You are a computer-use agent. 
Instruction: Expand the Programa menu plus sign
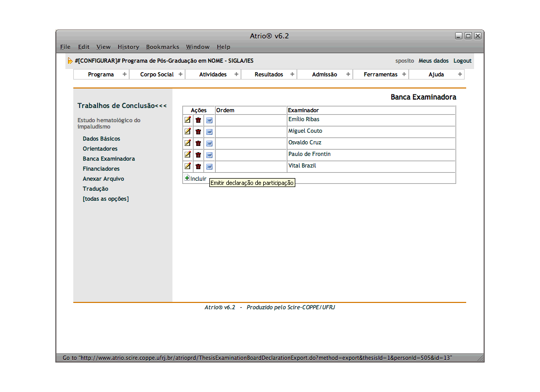tap(124, 74)
